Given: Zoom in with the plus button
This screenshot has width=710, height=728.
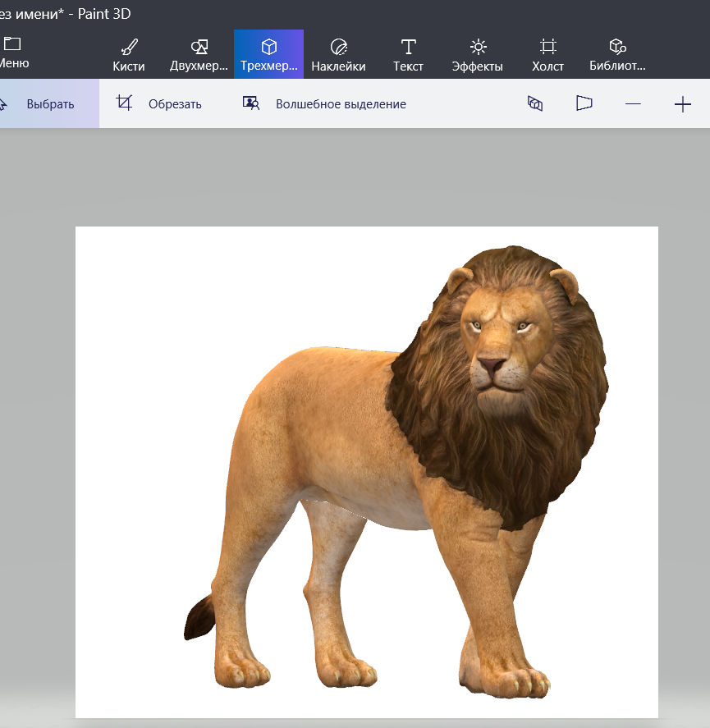Looking at the screenshot, I should [682, 104].
